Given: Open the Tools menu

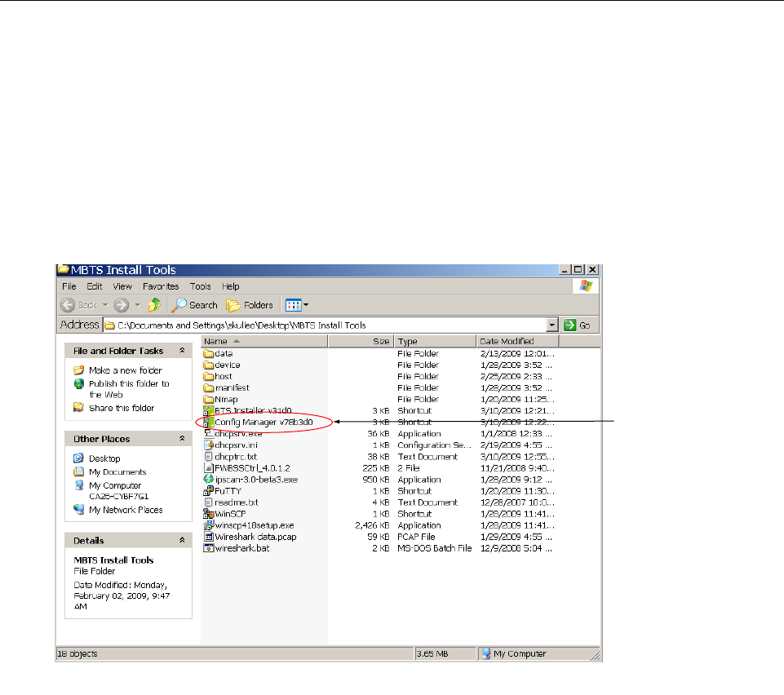Looking at the screenshot, I should tap(200, 286).
